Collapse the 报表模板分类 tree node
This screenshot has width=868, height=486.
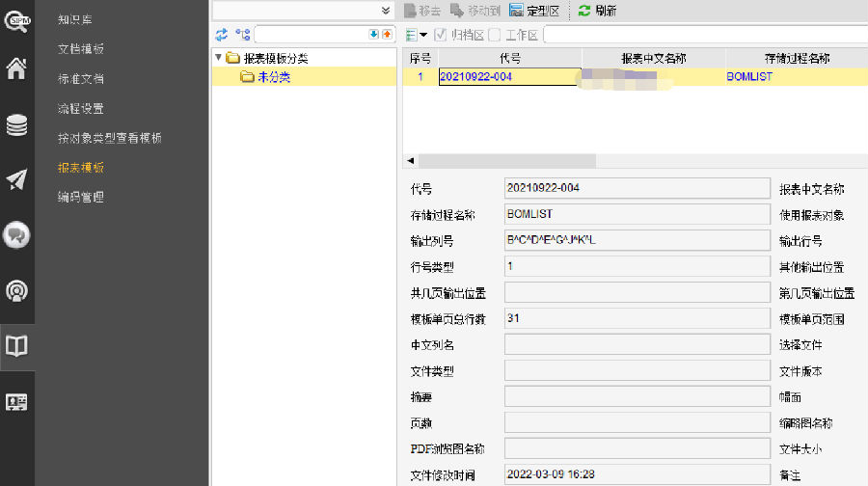click(x=219, y=57)
